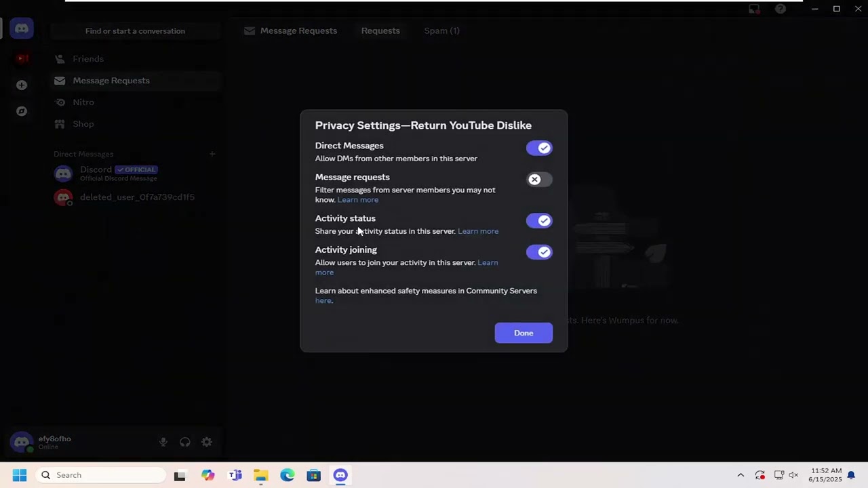Disable the Direct Messages toggle
The height and width of the screenshot is (488, 868).
click(x=539, y=148)
